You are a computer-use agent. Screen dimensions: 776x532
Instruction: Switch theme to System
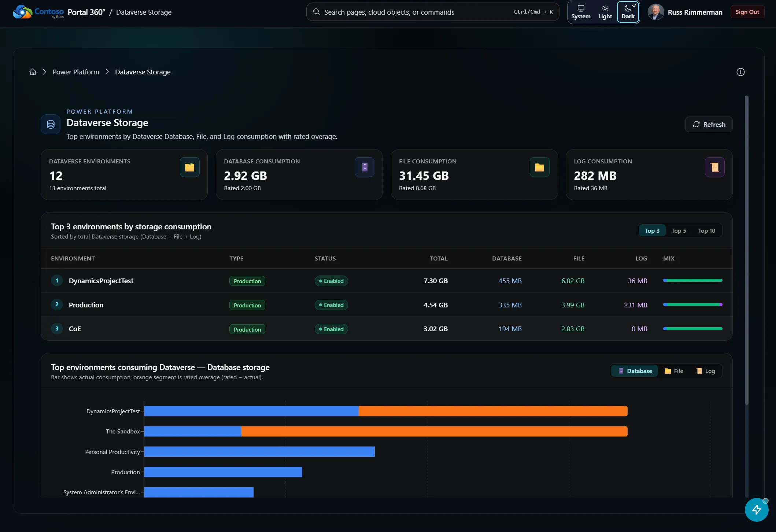click(581, 12)
